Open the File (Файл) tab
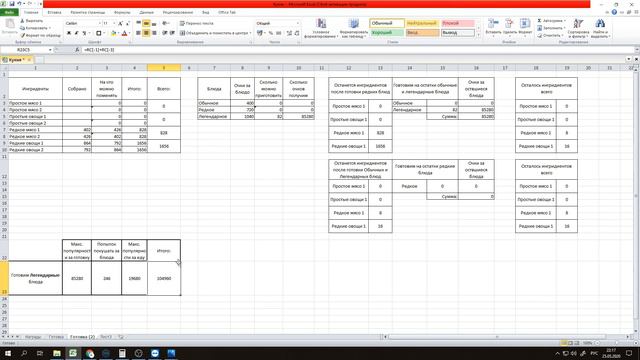The image size is (640, 360). [x=9, y=13]
